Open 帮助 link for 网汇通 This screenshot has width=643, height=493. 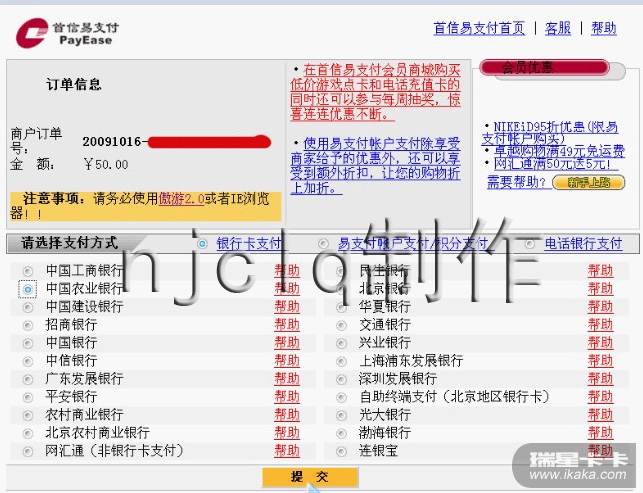[287, 452]
